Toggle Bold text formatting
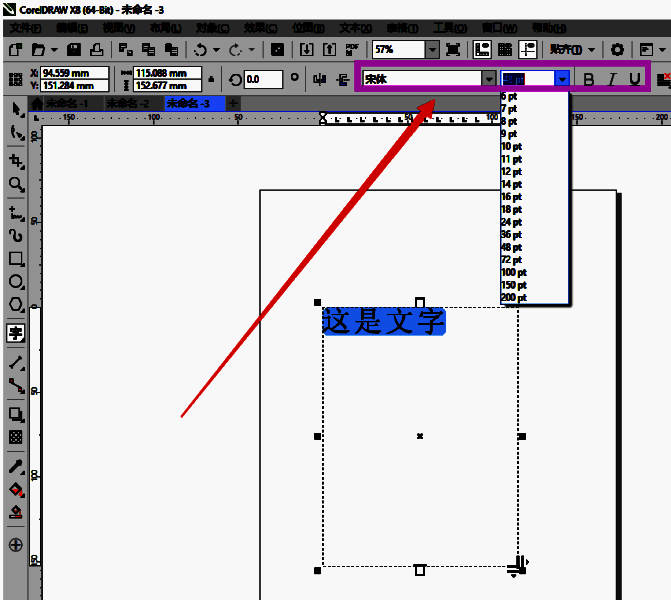Screen dimensions: 671x600 [x=588, y=79]
